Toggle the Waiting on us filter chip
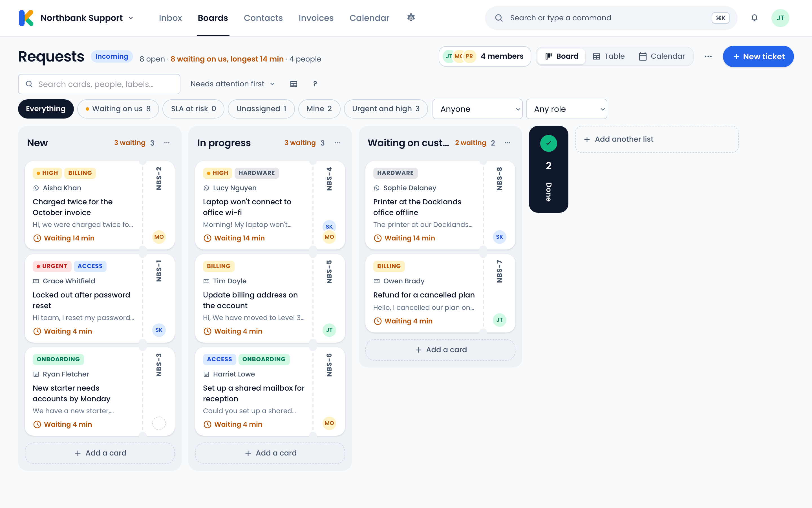This screenshot has height=508, width=812. [x=118, y=109]
